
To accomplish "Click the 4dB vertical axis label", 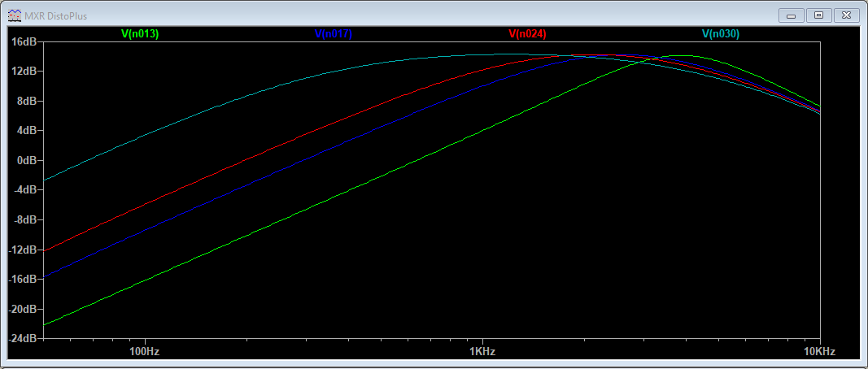I will 27,131.
